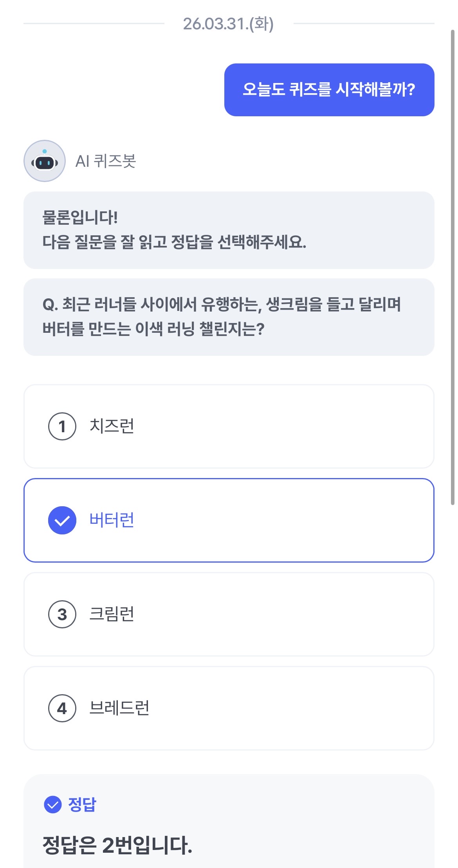Choose the 브레드런 answer text
This screenshot has height=868, width=458.
(x=119, y=708)
